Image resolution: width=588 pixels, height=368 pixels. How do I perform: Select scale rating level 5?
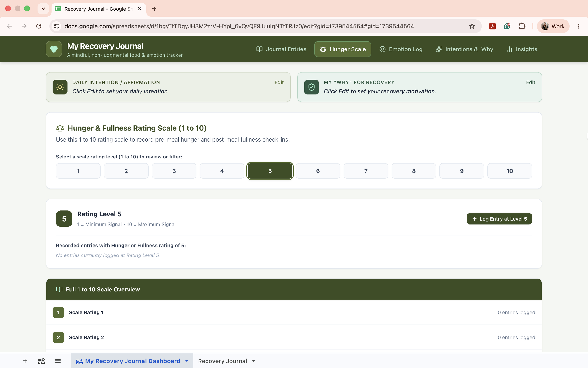(x=270, y=171)
